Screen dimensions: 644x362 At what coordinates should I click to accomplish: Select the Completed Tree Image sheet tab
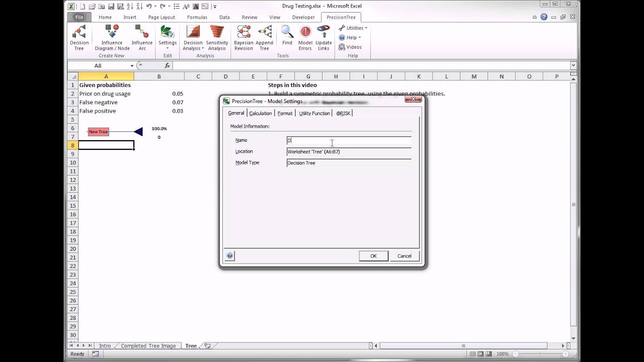click(148, 346)
